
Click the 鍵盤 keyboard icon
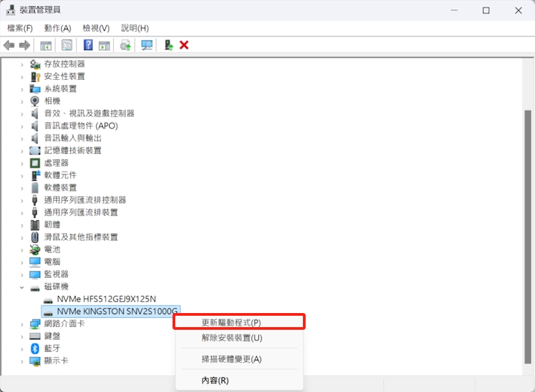coord(35,336)
